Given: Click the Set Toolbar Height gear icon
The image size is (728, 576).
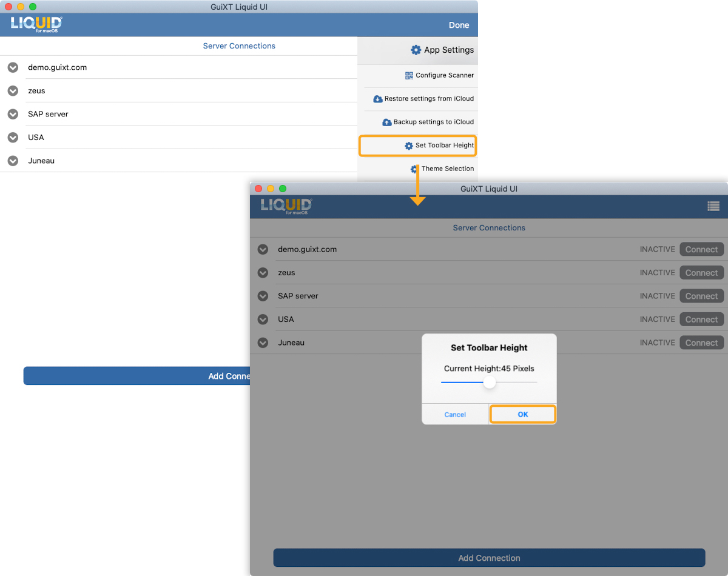Looking at the screenshot, I should coord(409,146).
